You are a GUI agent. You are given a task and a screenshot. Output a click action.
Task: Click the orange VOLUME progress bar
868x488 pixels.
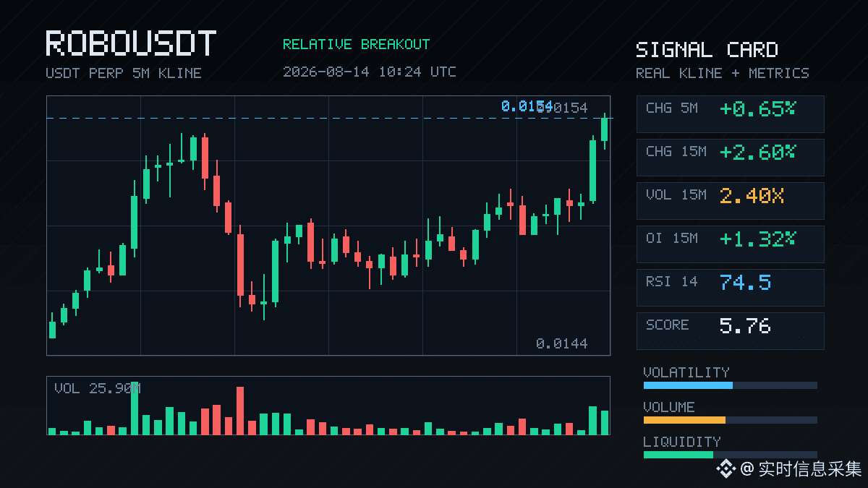tap(684, 420)
